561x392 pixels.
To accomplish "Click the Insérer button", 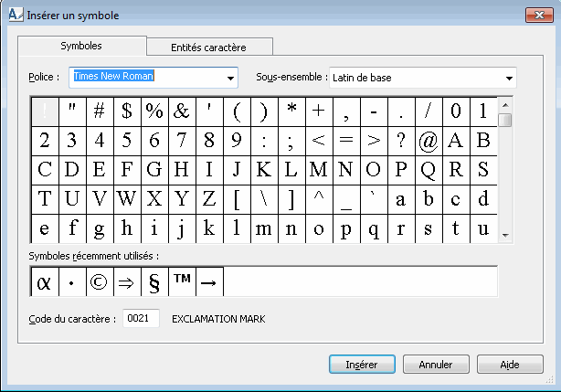I will 362,364.
